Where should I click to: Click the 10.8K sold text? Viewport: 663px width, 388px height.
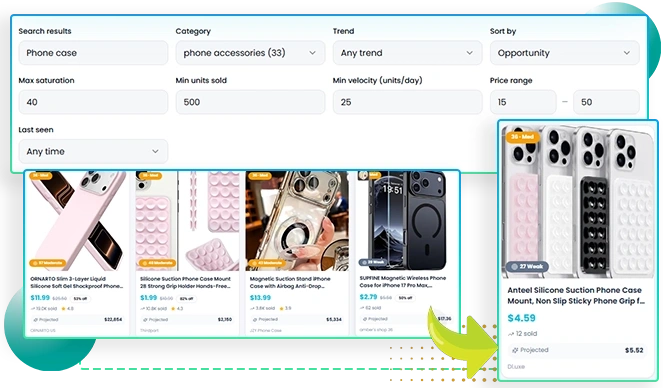click(x=157, y=309)
